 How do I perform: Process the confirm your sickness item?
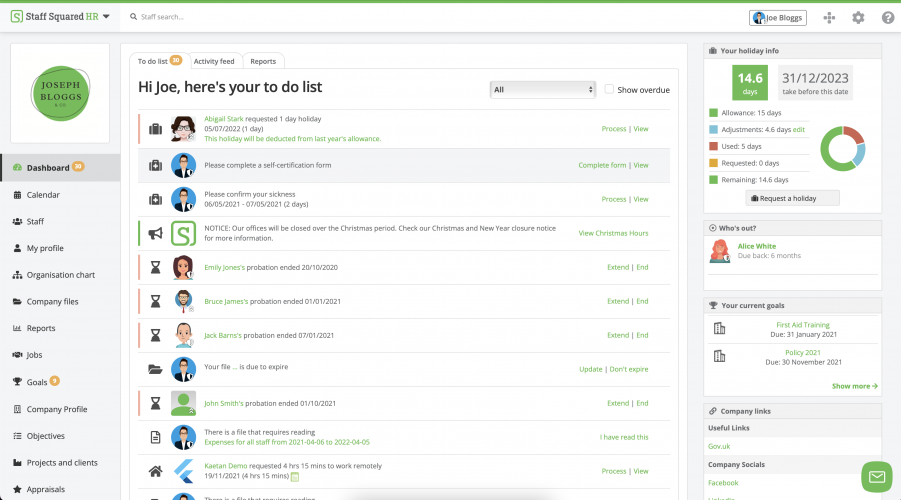[614, 199]
